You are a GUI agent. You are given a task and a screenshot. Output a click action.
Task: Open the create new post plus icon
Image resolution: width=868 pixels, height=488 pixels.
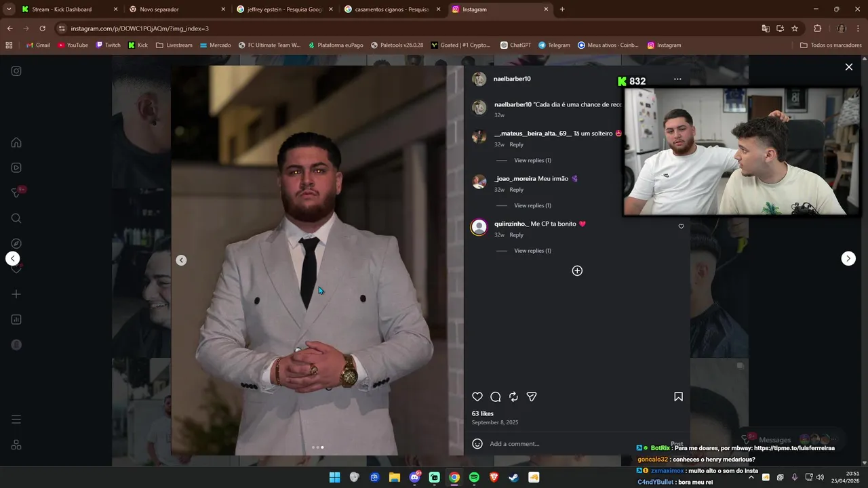coord(16,294)
